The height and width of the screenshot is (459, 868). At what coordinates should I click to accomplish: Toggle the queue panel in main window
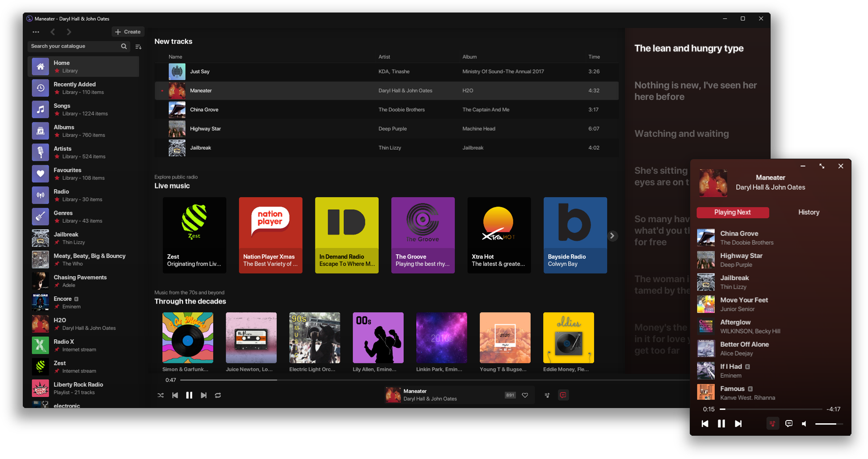coord(547,395)
